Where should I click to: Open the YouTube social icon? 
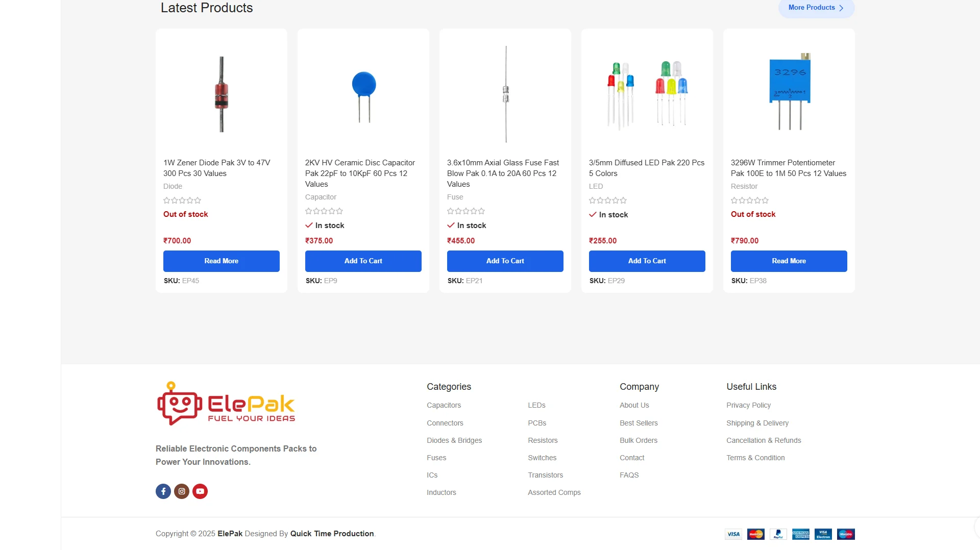(200, 491)
